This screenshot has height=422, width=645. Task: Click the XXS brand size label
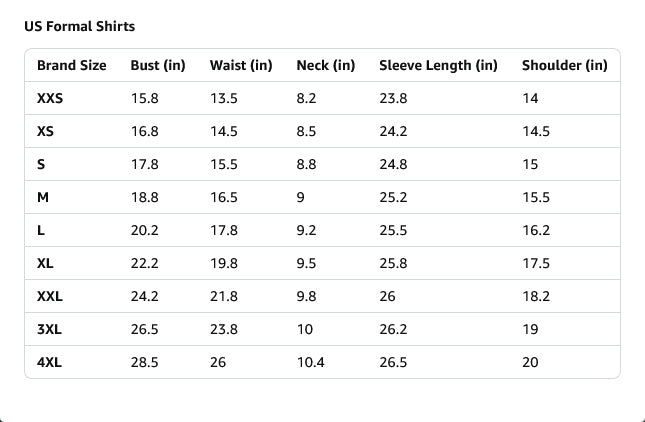[x=49, y=99]
